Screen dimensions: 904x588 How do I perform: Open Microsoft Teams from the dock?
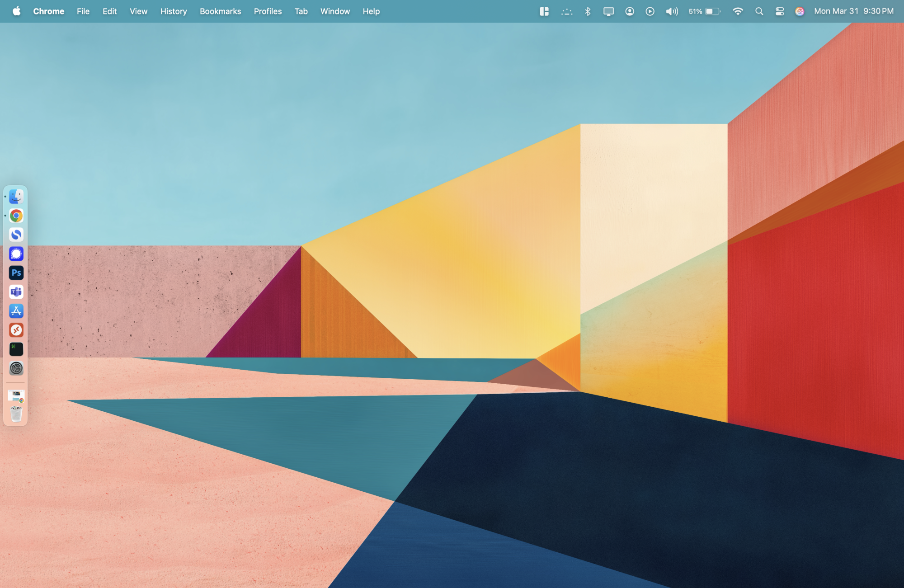[x=16, y=292]
